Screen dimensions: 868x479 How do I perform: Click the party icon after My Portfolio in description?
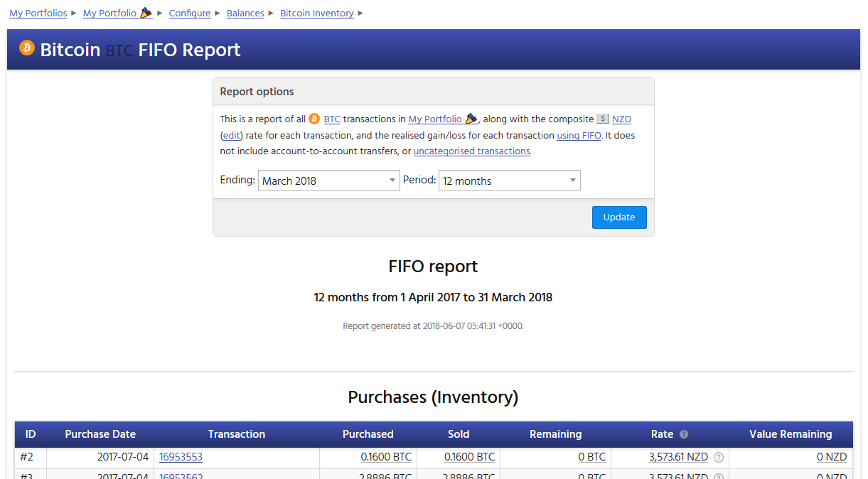[471, 119]
